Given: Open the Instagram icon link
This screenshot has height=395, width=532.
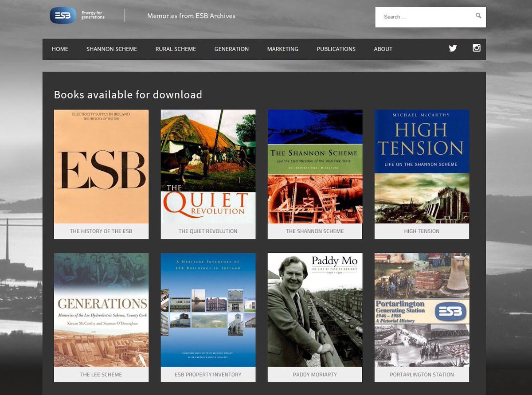Looking at the screenshot, I should (477, 48).
